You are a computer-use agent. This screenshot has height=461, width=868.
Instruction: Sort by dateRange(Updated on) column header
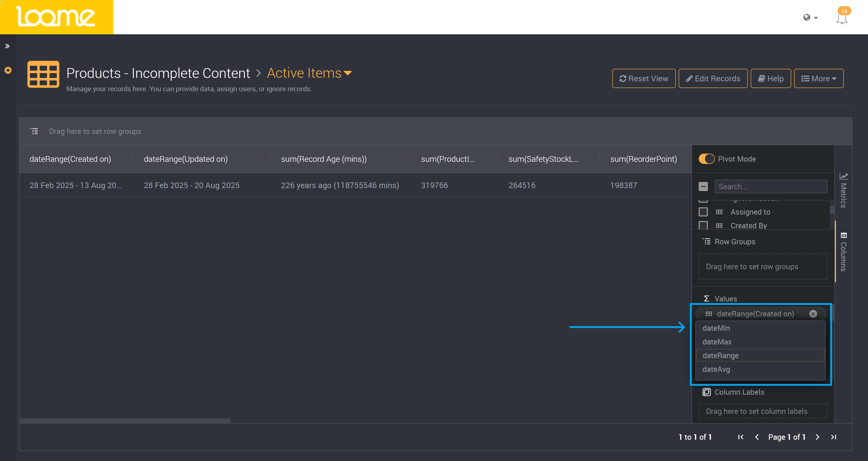(x=186, y=159)
